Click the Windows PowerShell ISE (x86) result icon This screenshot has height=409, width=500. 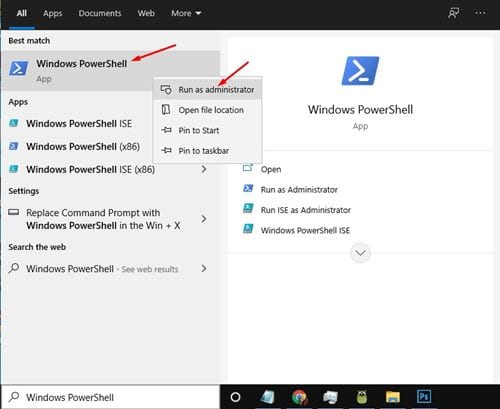tap(14, 169)
